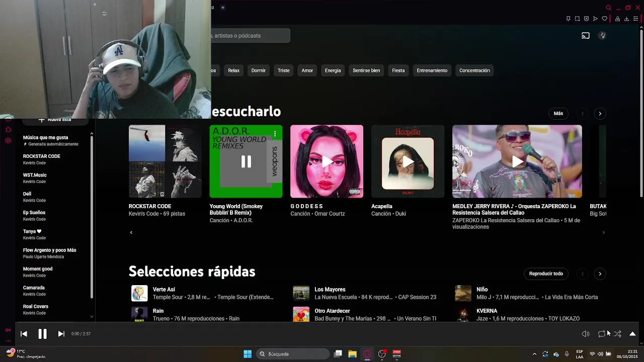Skip to the next track
The width and height of the screenshot is (644, 362).
61,334
